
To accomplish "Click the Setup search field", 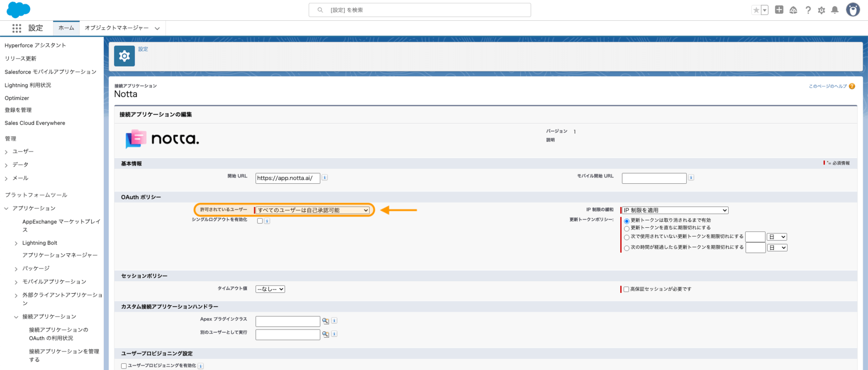I will (420, 10).
